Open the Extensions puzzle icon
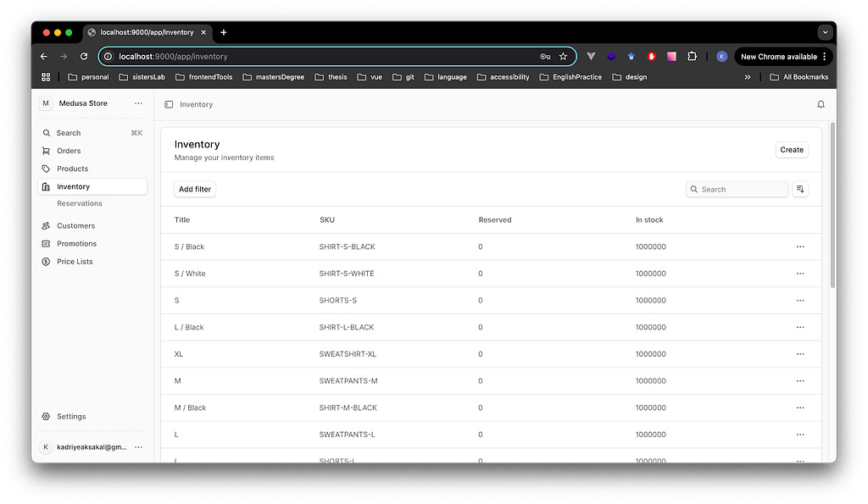This screenshot has height=504, width=868. (692, 57)
